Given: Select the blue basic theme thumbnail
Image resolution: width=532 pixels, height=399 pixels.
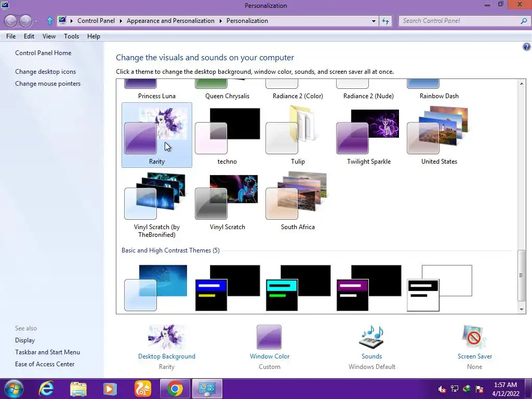Looking at the screenshot, I should (x=156, y=288).
